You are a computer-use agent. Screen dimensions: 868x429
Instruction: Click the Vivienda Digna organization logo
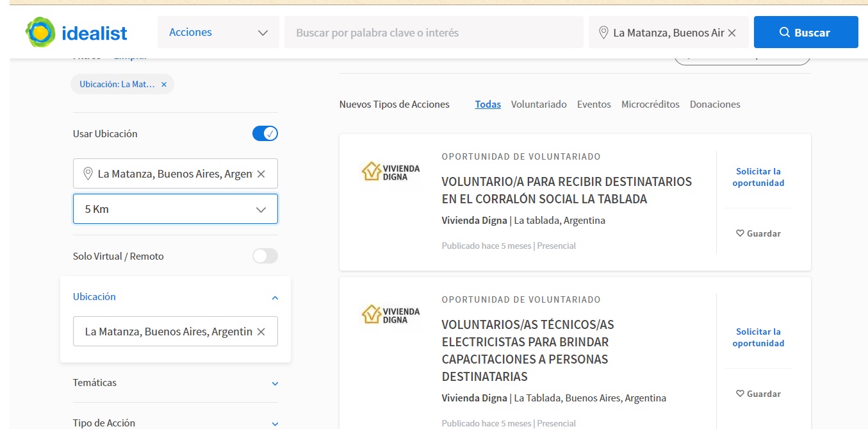click(391, 171)
